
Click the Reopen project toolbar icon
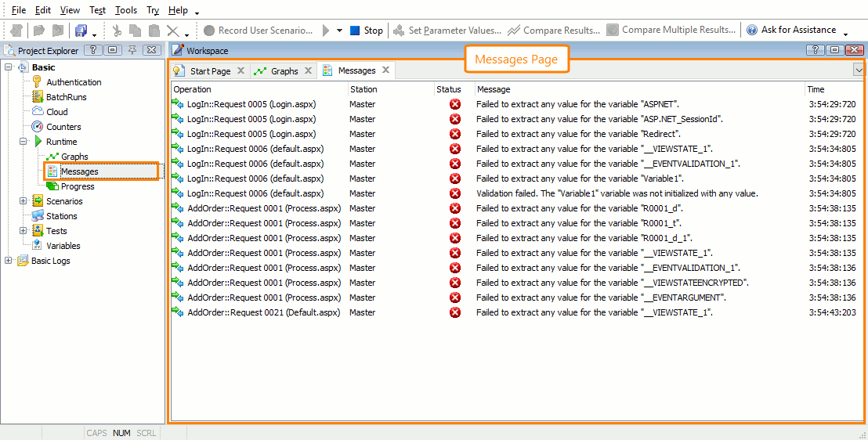click(x=57, y=31)
